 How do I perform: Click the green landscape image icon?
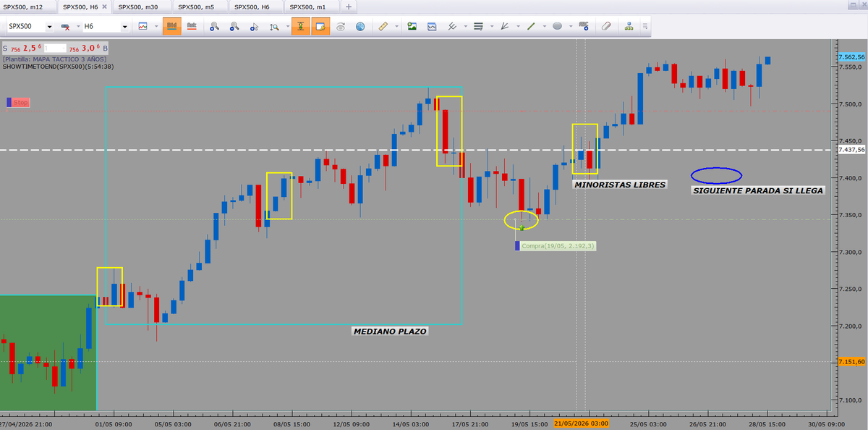tap(412, 27)
